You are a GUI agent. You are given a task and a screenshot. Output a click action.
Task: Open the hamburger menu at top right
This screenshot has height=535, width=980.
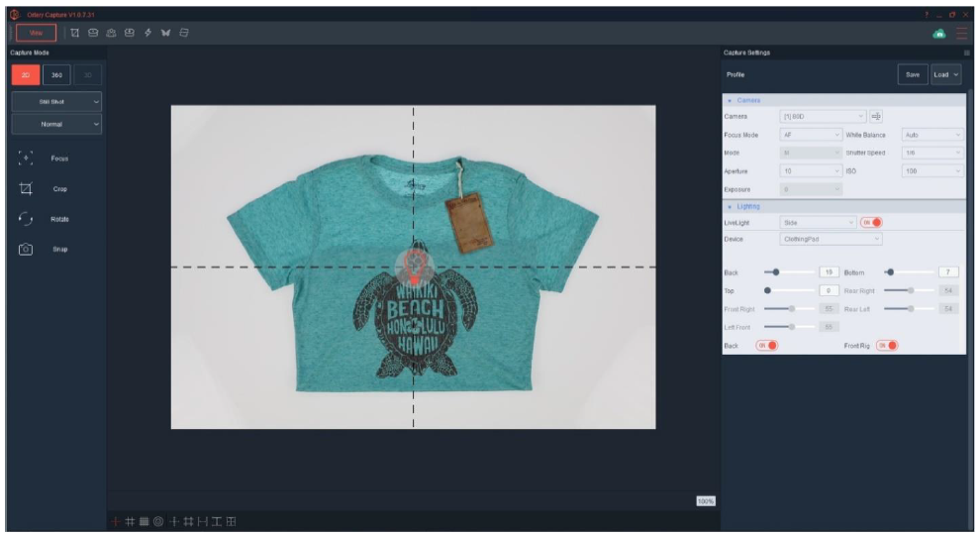click(x=962, y=34)
